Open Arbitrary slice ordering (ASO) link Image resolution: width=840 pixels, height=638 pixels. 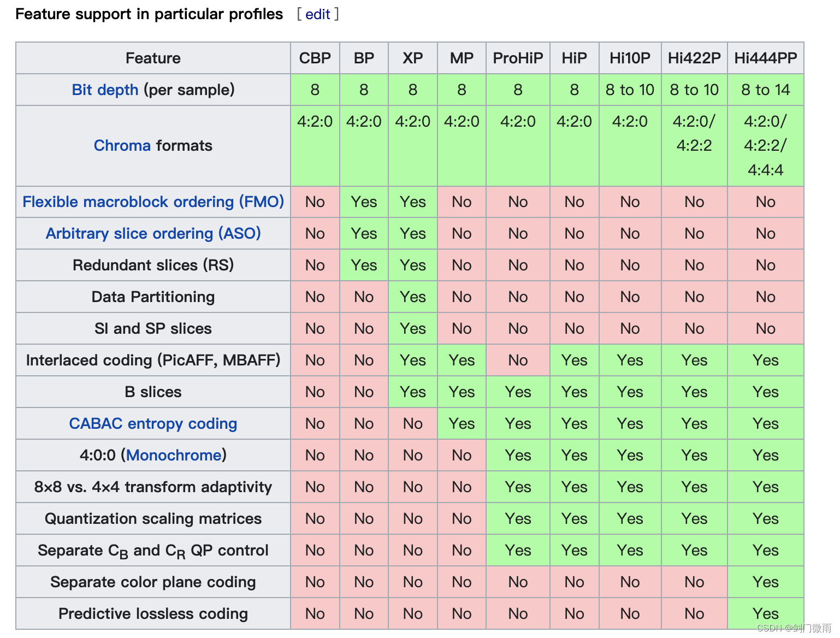[x=153, y=233]
